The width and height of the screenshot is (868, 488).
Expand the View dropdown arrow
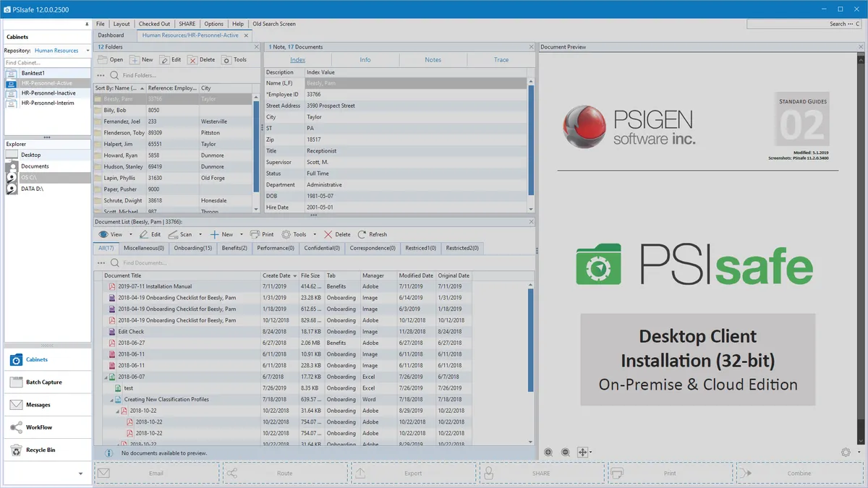[131, 234]
